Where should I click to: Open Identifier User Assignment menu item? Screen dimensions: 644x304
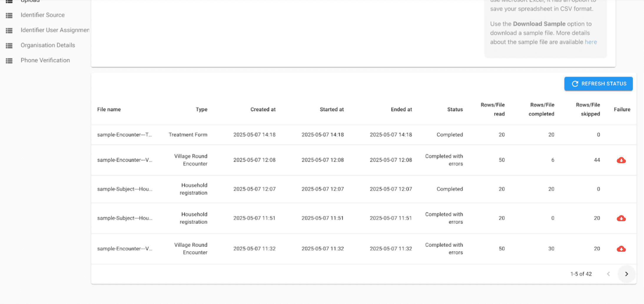click(x=55, y=30)
